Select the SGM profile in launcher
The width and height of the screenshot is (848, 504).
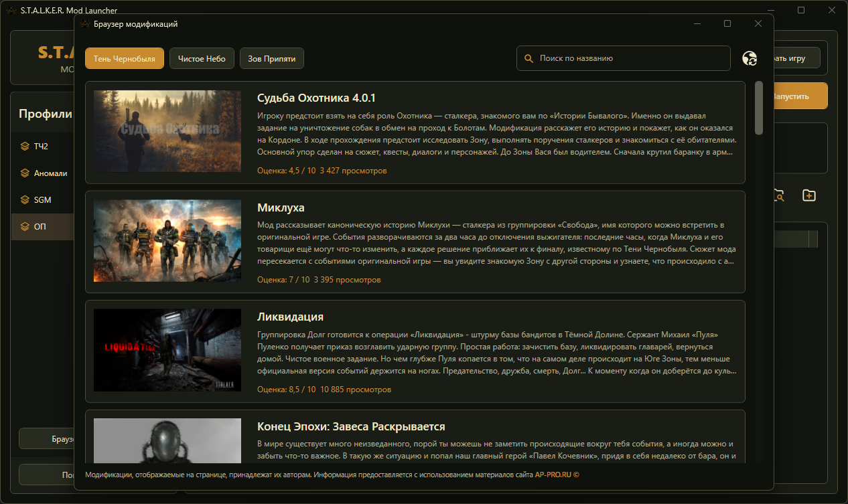tap(43, 200)
